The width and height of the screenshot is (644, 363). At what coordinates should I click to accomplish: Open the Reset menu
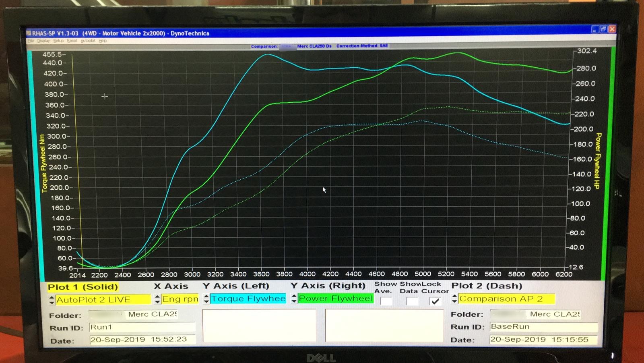click(72, 41)
